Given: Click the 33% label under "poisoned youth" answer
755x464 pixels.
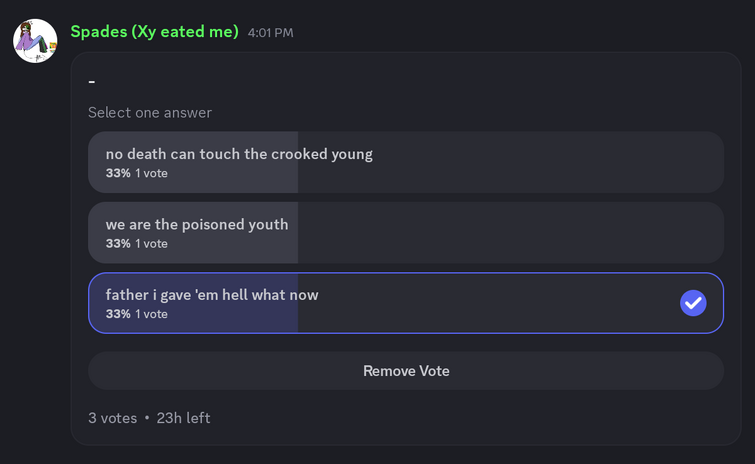Looking at the screenshot, I should 118,244.
